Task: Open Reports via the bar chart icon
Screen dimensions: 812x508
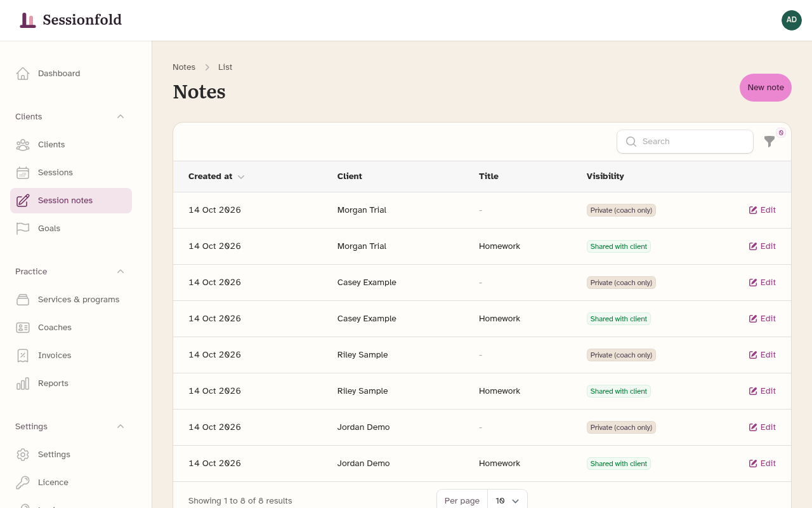Action: [x=23, y=384]
